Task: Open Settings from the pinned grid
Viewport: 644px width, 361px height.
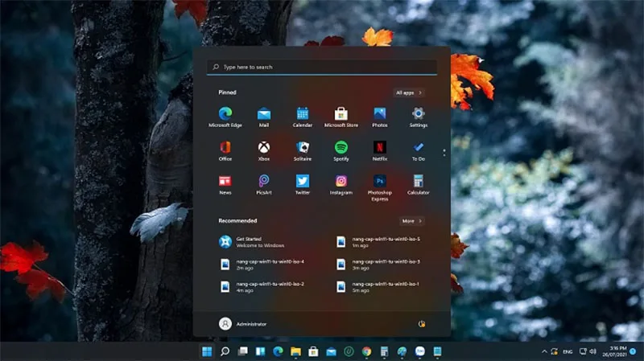Action: (x=418, y=117)
